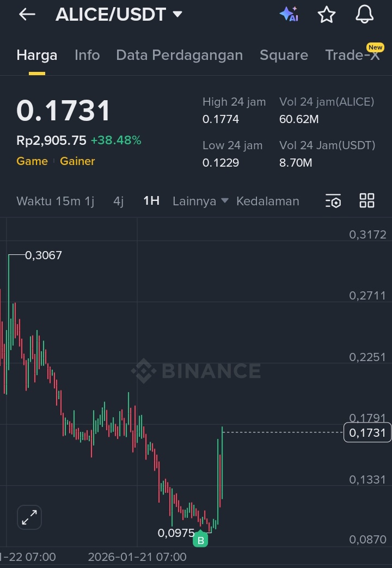This screenshot has width=392, height=568.
Task: Show the Kedalaman depth chart
Action: point(268,201)
